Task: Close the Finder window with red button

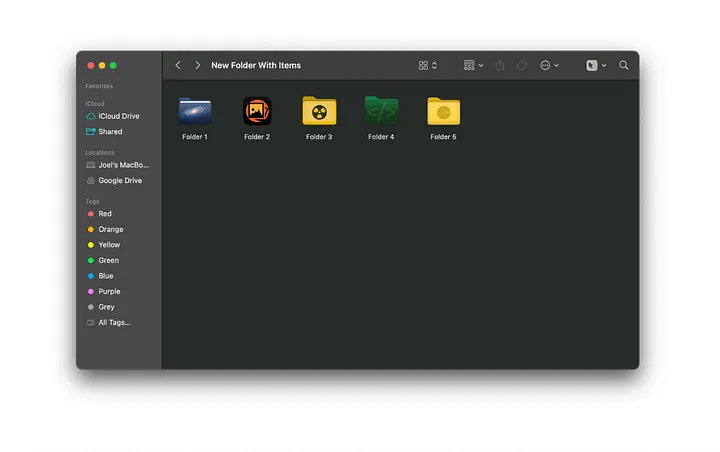Action: point(91,66)
